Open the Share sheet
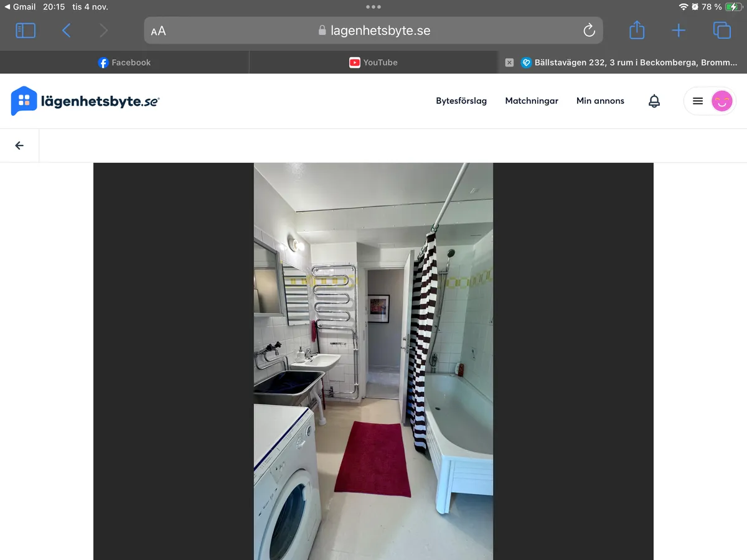Screen dimensions: 747x560 (636, 30)
